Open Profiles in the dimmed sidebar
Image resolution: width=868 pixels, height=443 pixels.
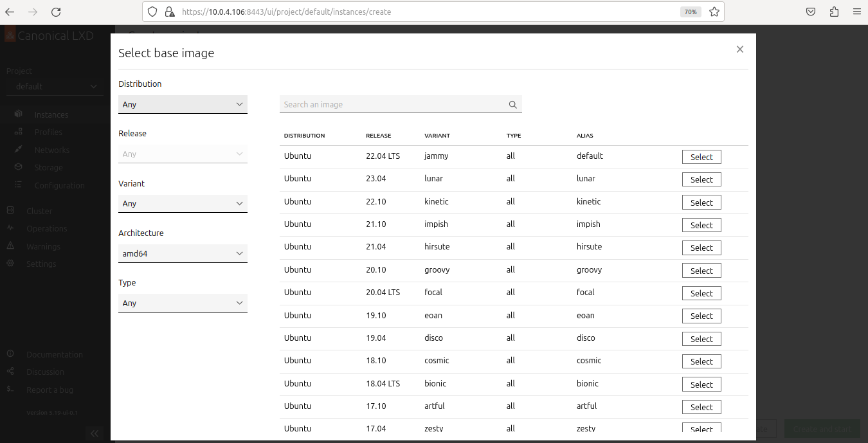tap(48, 132)
